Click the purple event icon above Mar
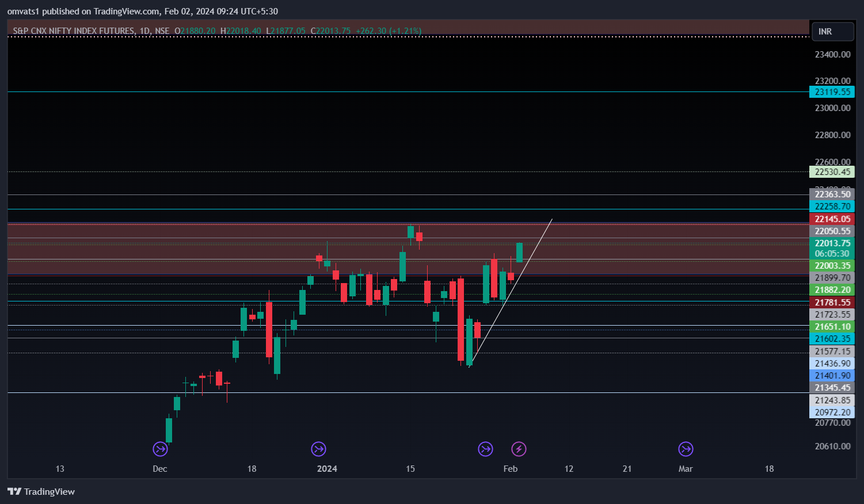 tap(686, 449)
